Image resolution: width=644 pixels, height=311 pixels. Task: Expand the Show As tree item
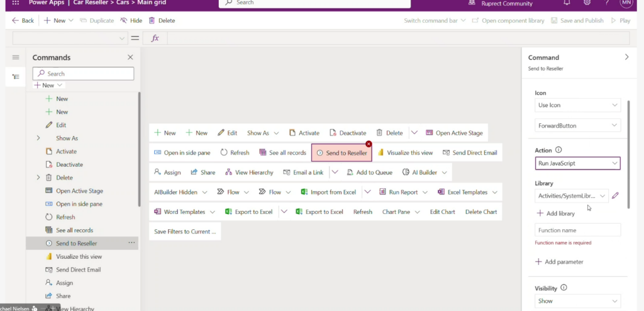click(38, 139)
